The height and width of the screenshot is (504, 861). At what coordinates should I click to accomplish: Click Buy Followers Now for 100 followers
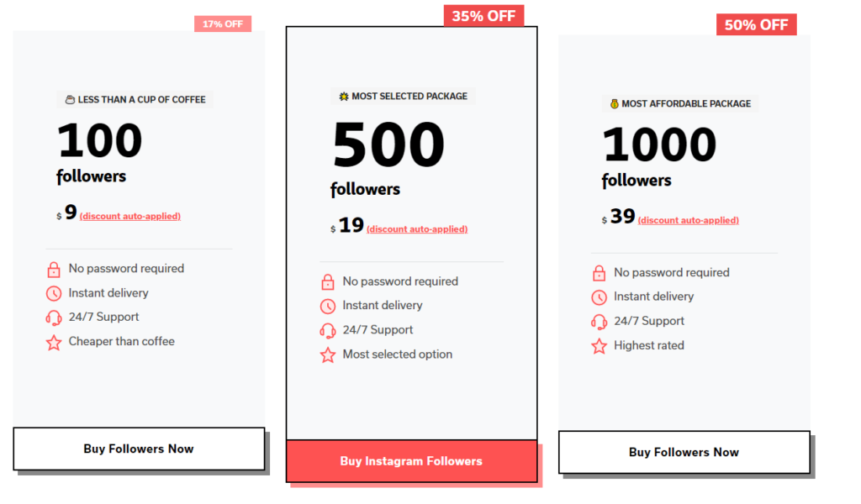tap(139, 449)
